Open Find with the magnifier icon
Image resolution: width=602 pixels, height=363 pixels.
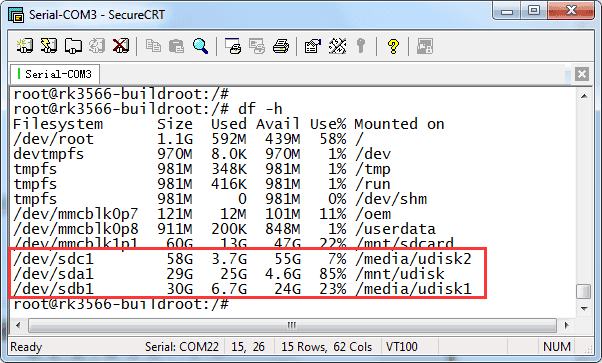click(x=200, y=46)
